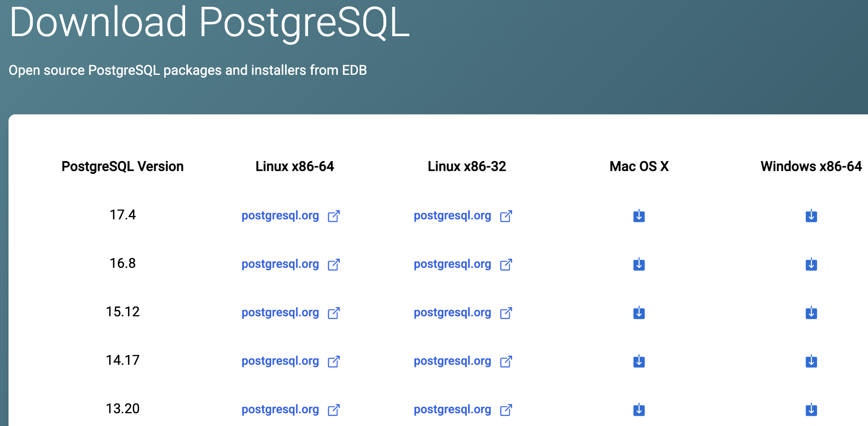
Task: Download PostgreSQL 15.12 for Windows x86-64
Action: coord(811,312)
